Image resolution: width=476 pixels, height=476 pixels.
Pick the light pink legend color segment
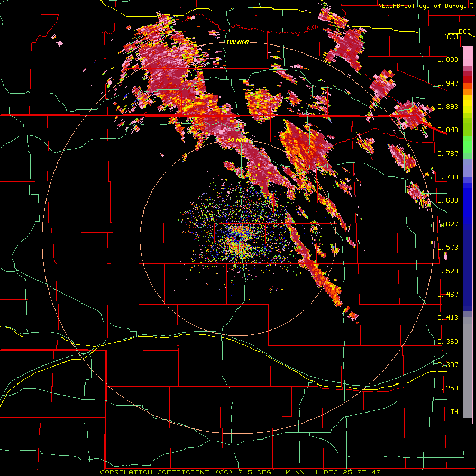(x=467, y=57)
